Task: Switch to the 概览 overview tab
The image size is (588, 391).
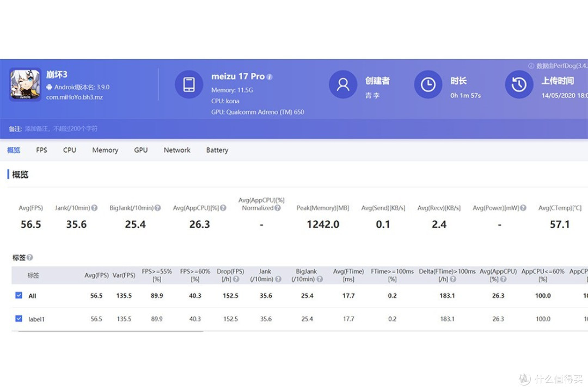Action: click(x=14, y=150)
